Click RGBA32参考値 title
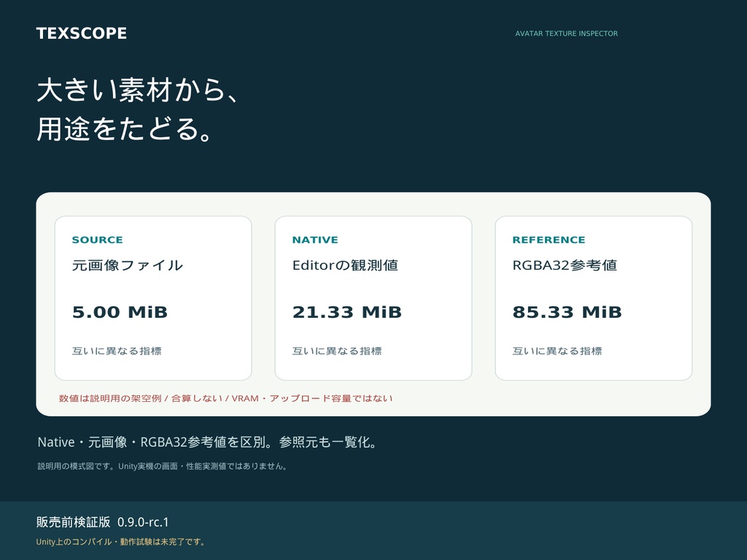The image size is (747, 560). [x=565, y=265]
